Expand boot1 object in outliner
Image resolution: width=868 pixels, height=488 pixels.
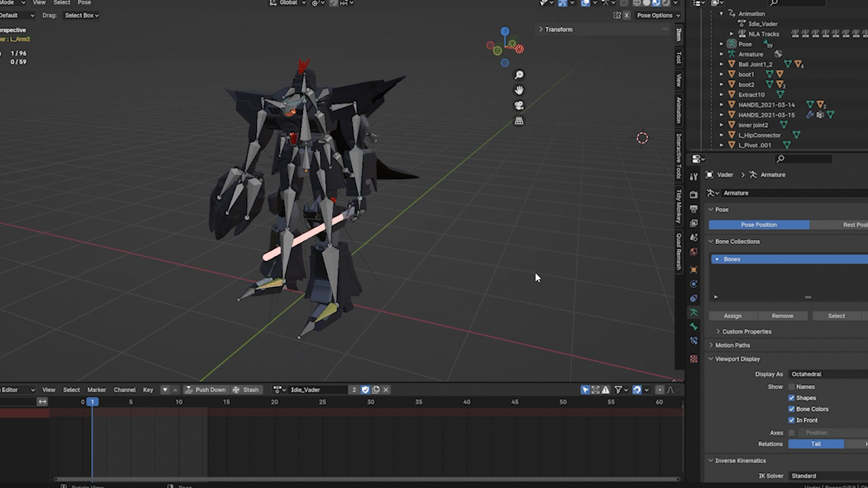click(x=722, y=75)
